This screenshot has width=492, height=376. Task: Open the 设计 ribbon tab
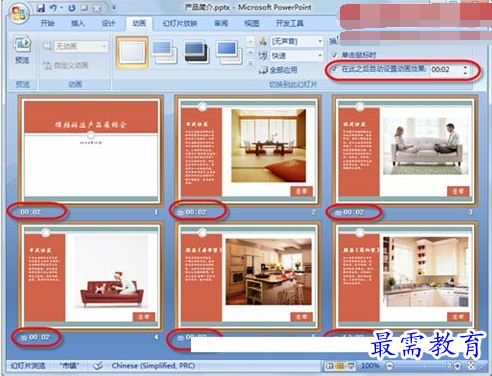click(108, 23)
